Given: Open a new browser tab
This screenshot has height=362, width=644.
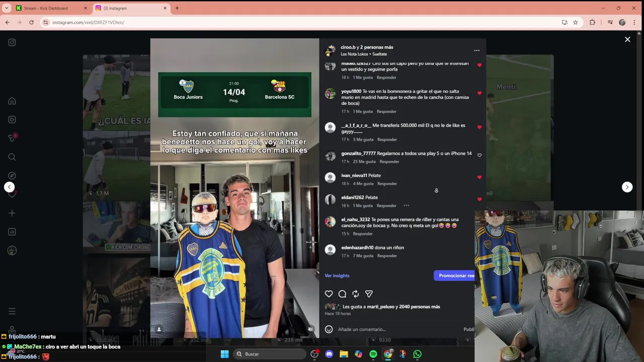Looking at the screenshot, I should tap(177, 8).
